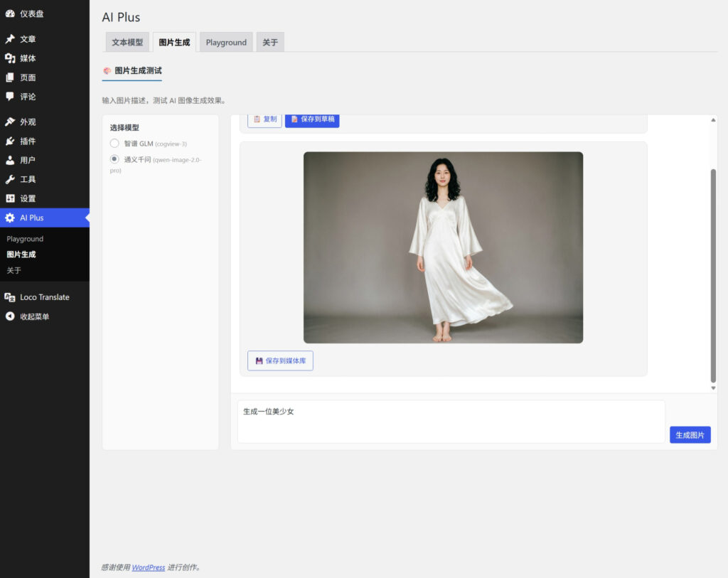Click the Users person icon

(x=10, y=160)
